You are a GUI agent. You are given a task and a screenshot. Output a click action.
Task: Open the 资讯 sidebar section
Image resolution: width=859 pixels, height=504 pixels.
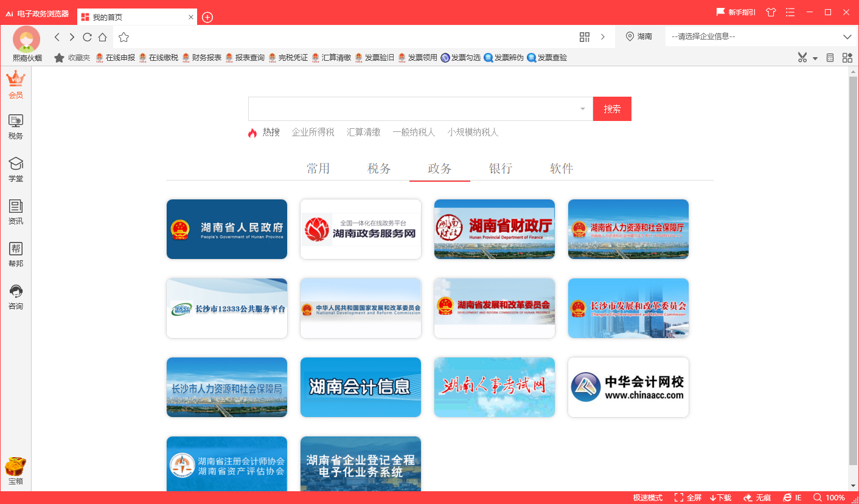[x=16, y=212]
